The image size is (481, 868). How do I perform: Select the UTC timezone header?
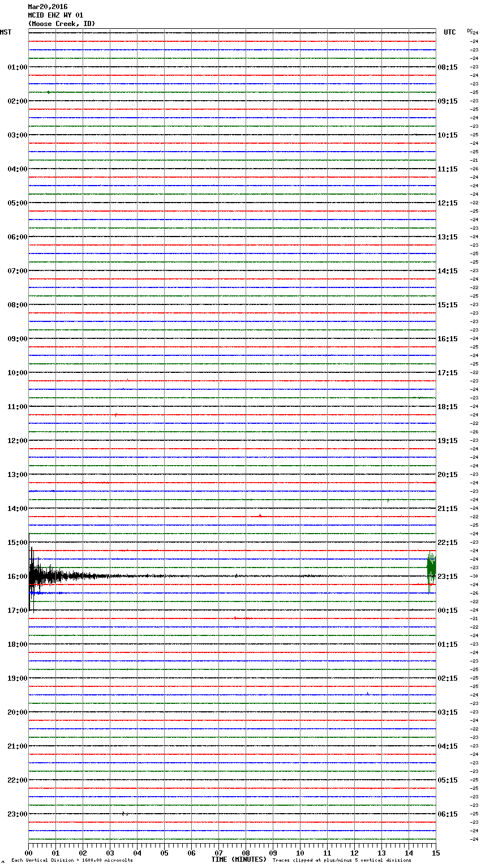450,32
